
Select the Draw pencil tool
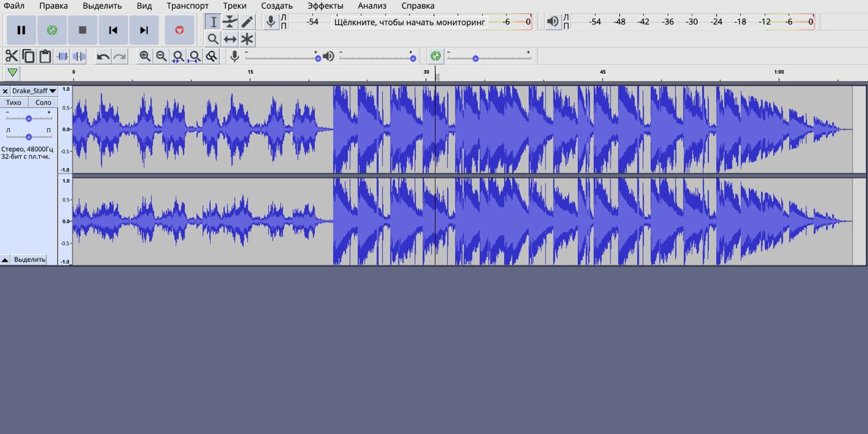(248, 22)
